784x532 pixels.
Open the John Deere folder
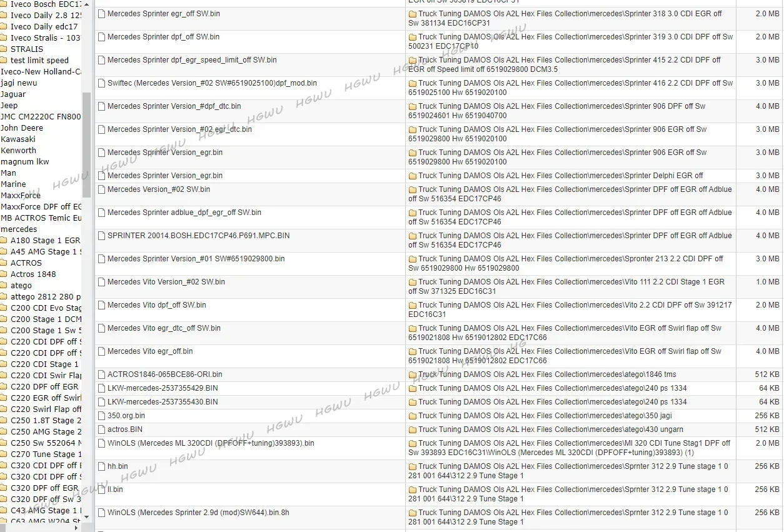[22, 128]
